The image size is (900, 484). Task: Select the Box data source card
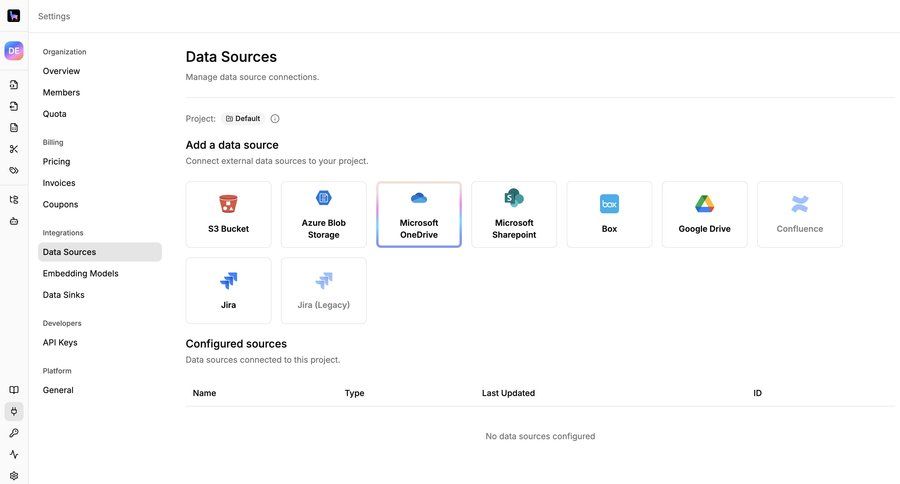[609, 214]
